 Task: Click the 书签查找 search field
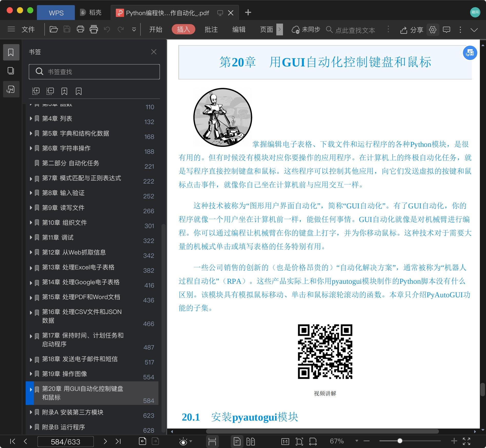tap(94, 72)
